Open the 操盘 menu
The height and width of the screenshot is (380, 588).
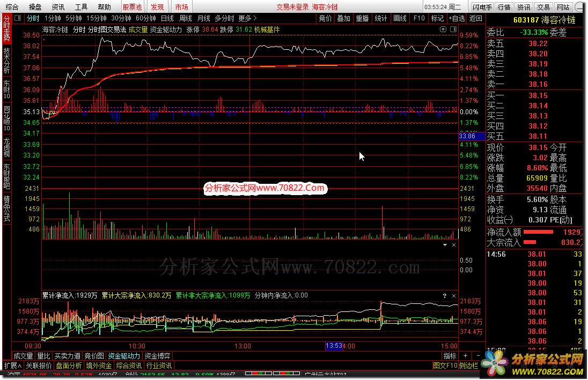(35, 7)
